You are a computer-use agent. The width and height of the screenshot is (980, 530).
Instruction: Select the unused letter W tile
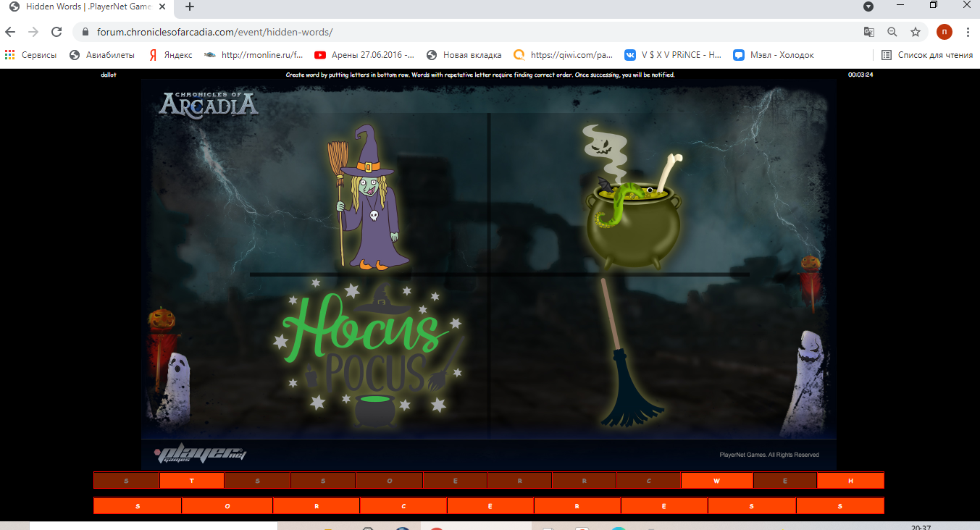(716, 481)
